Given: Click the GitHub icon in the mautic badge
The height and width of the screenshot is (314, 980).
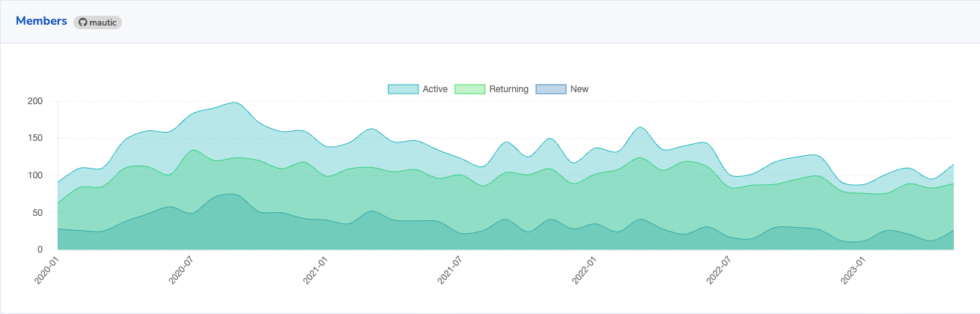Looking at the screenshot, I should [83, 22].
